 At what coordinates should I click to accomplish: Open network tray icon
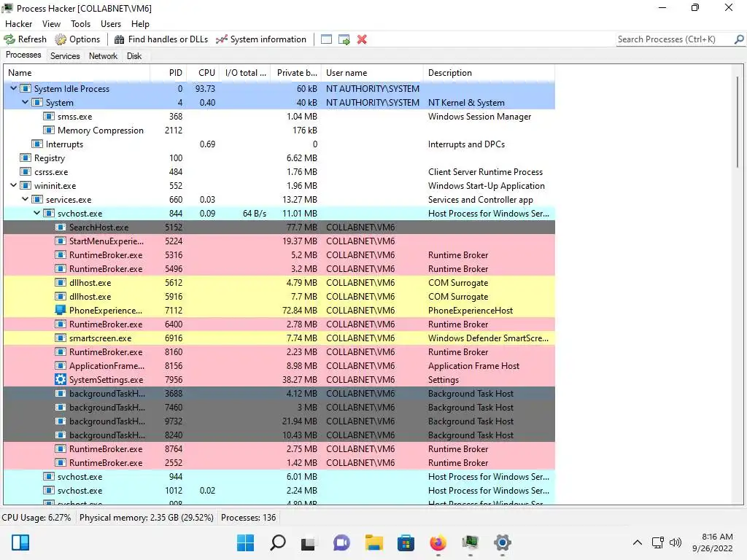point(657,542)
